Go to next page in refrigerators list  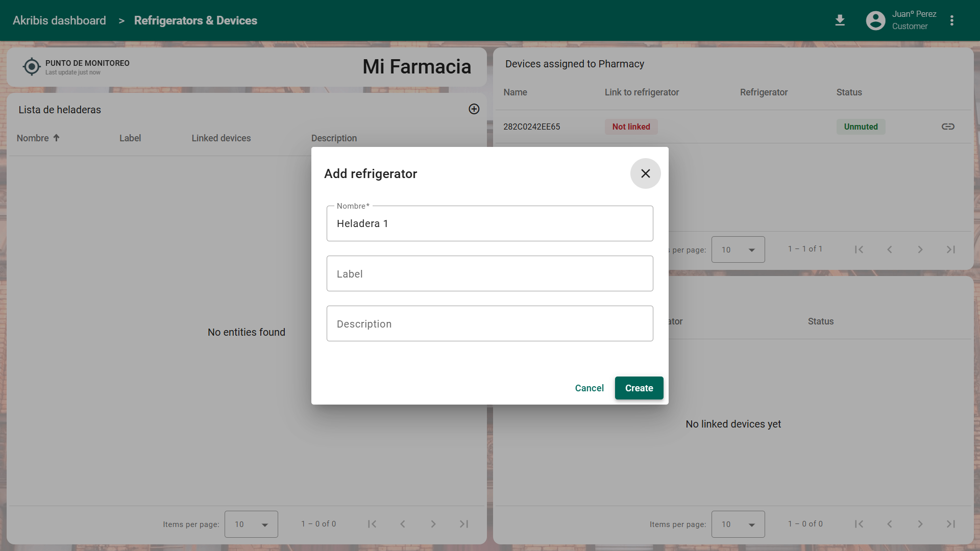point(433,524)
